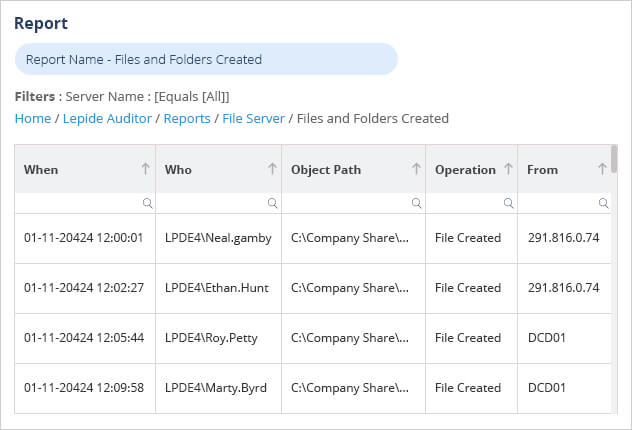Viewport: 632px width, 430px height.
Task: Click the LPDE4\Neal.gamby user cell
Action: point(218,238)
